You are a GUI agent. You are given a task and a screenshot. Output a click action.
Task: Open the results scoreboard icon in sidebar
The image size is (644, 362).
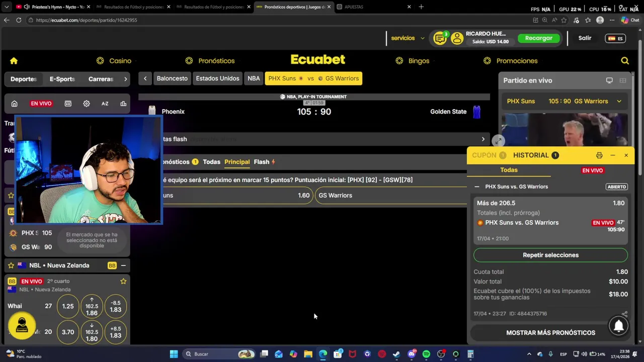[68, 104]
